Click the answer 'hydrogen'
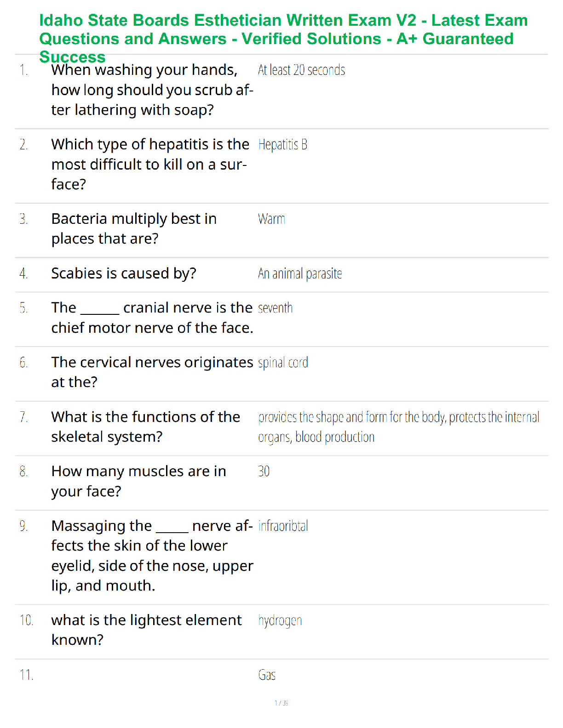This screenshot has width=563, height=728. pos(280,620)
